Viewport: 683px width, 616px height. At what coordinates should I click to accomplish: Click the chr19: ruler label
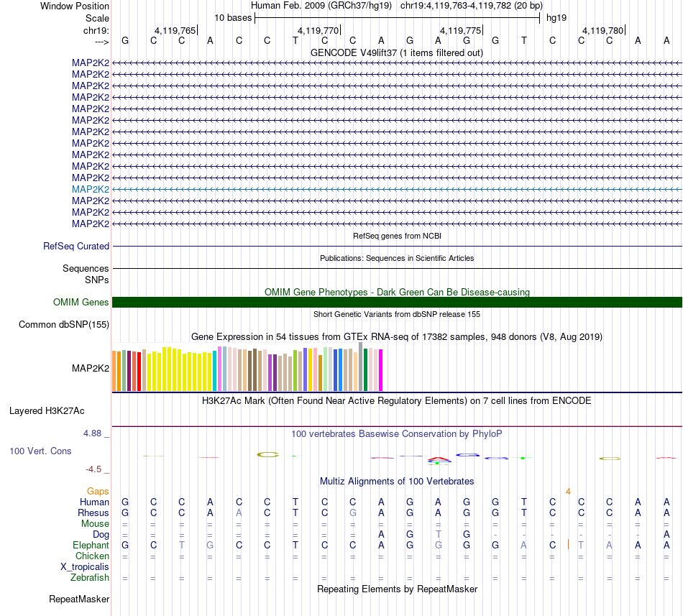pos(96,30)
